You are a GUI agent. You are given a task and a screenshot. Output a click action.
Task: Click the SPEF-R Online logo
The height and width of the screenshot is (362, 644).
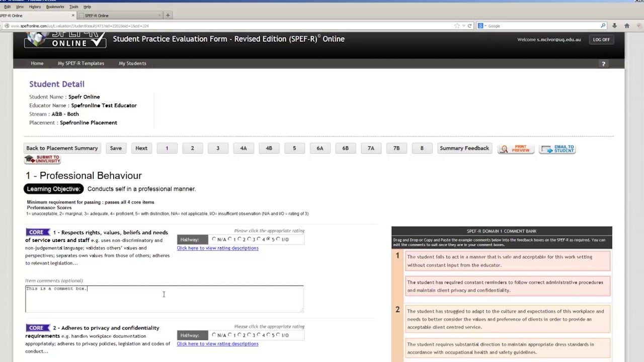65,39
